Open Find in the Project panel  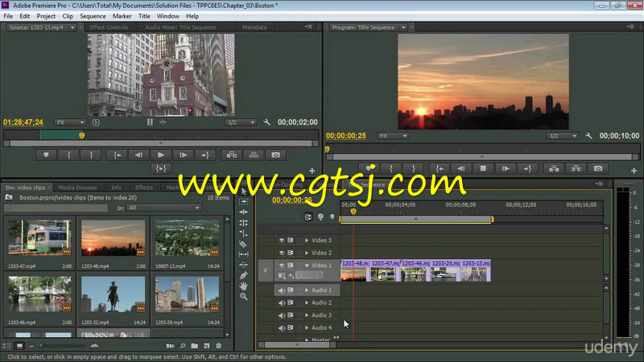point(183,346)
